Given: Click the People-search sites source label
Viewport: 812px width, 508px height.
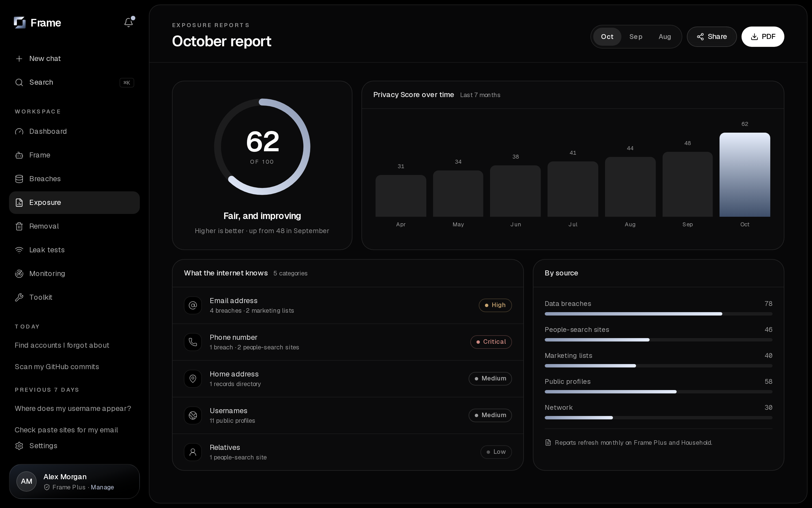Looking at the screenshot, I should click(x=577, y=330).
